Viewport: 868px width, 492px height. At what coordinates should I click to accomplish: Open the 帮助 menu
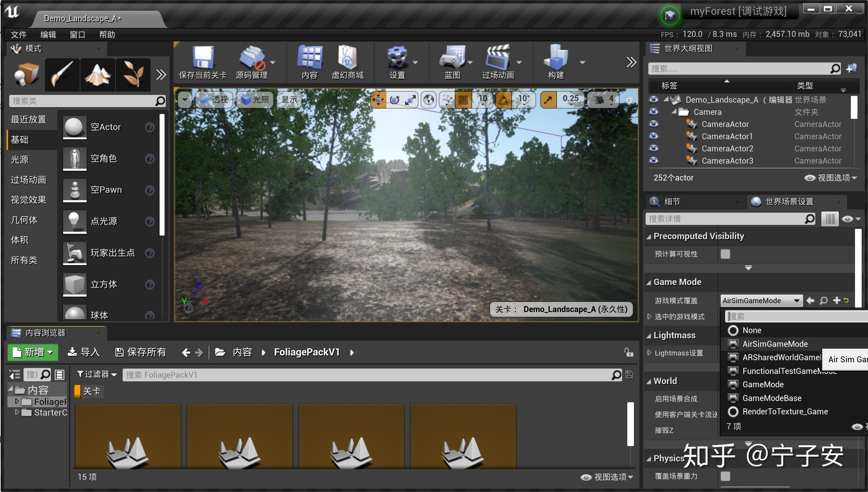pos(107,35)
